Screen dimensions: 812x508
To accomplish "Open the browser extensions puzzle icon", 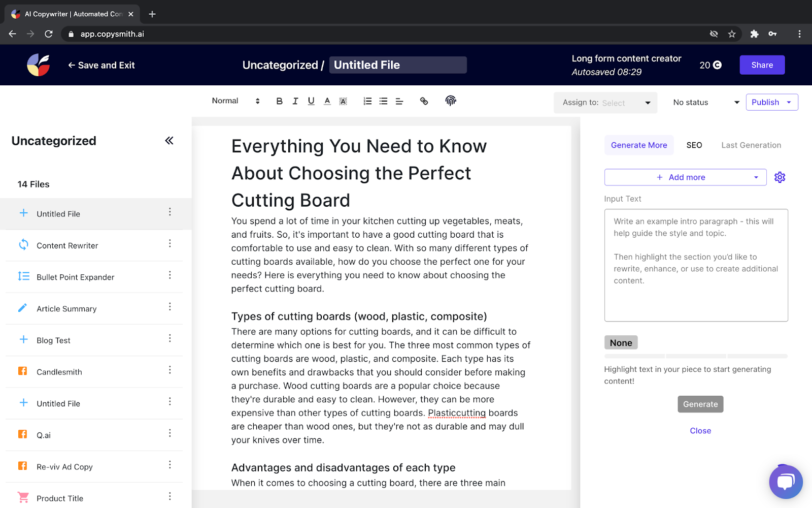I will [755, 34].
